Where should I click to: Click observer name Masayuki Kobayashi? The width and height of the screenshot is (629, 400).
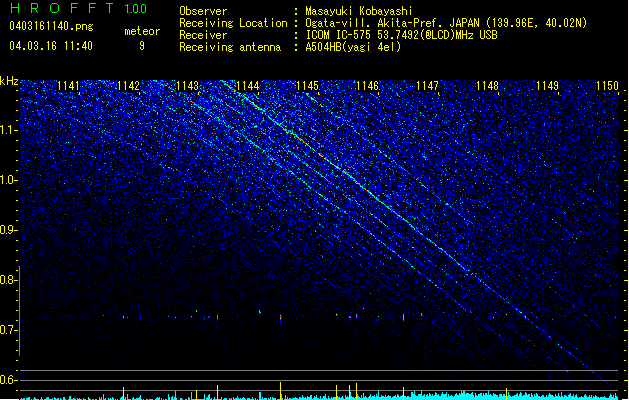point(359,11)
